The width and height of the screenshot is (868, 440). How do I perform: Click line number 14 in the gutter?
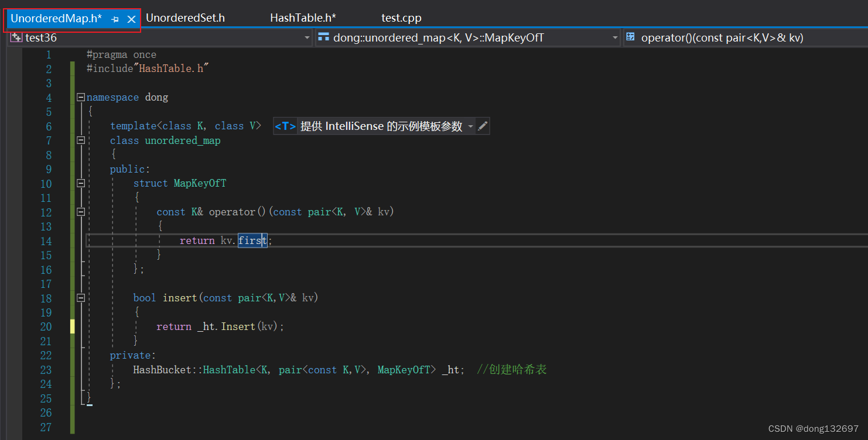click(x=46, y=241)
